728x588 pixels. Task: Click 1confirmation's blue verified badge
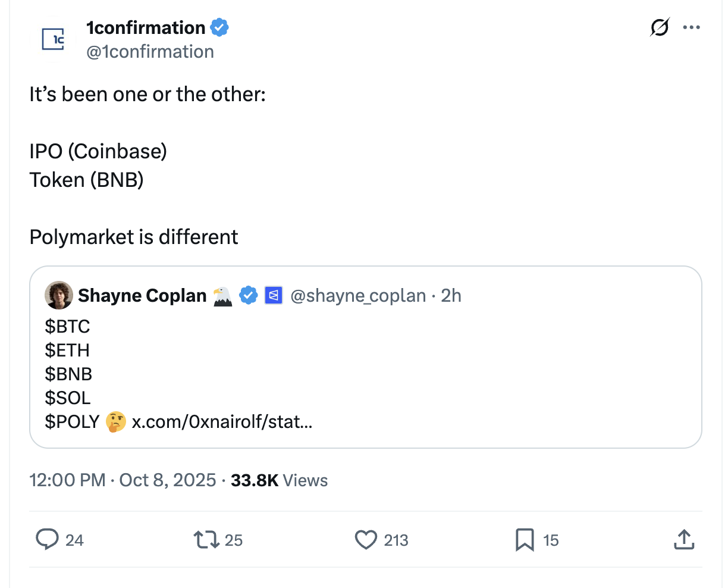(219, 27)
